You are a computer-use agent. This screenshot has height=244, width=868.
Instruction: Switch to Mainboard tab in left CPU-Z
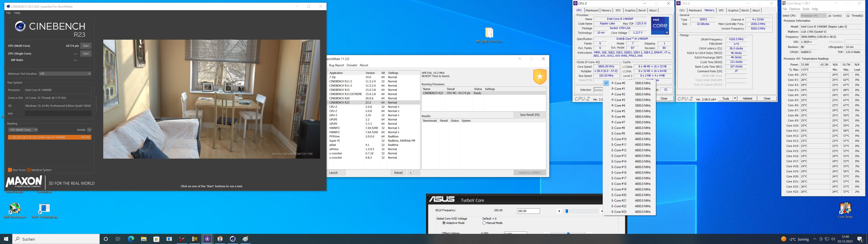pyautogui.click(x=592, y=11)
